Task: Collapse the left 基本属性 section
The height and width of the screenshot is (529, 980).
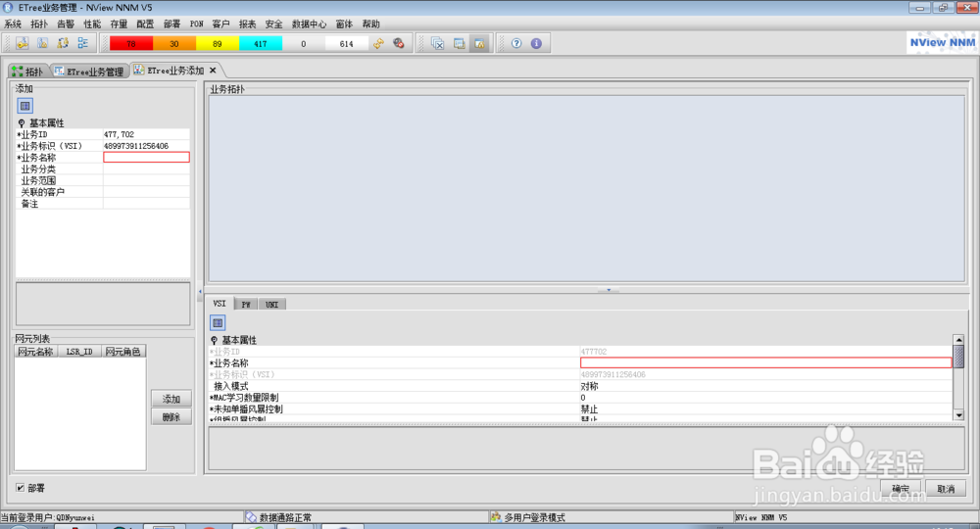Action: pyautogui.click(x=22, y=123)
